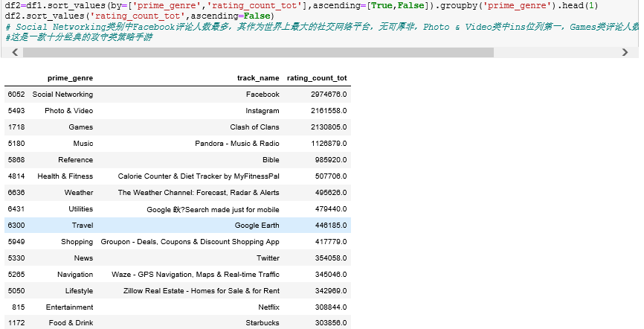Click the left arrow of horizontal scrollbar
This screenshot has height=329, width=644.
coord(15,52)
